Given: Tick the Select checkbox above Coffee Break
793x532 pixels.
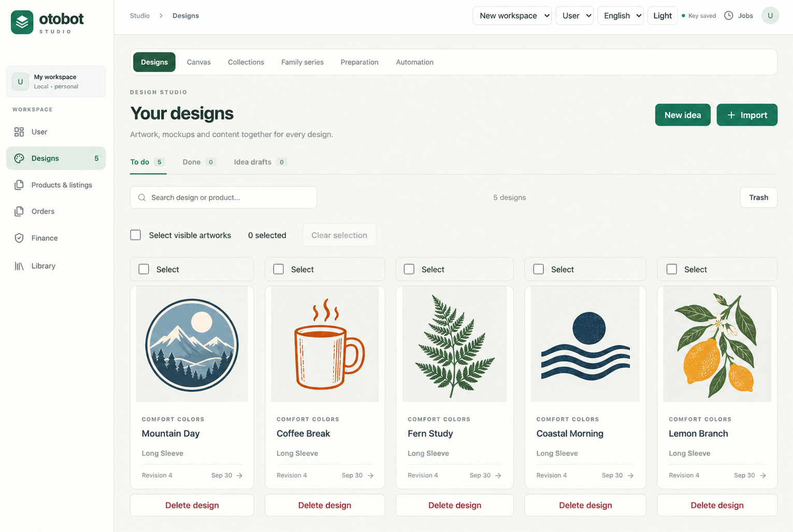Looking at the screenshot, I should coord(279,269).
